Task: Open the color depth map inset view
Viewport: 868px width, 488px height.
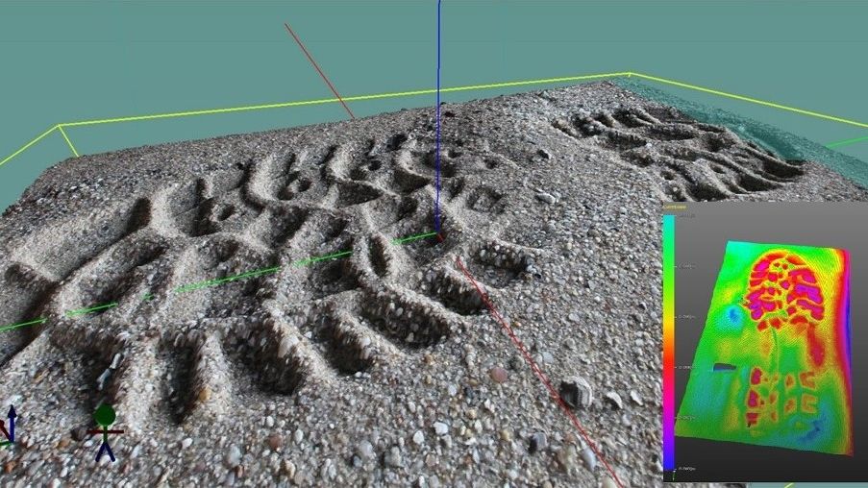Action: (764, 341)
